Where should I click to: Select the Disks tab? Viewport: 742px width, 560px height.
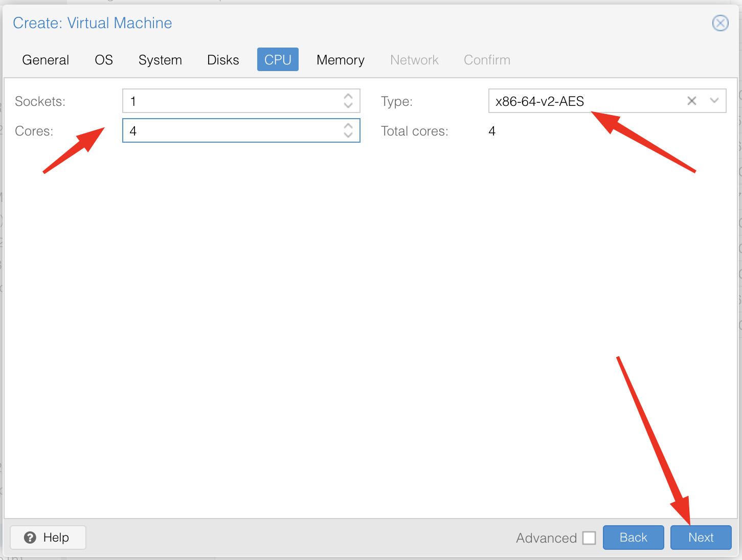click(x=223, y=60)
